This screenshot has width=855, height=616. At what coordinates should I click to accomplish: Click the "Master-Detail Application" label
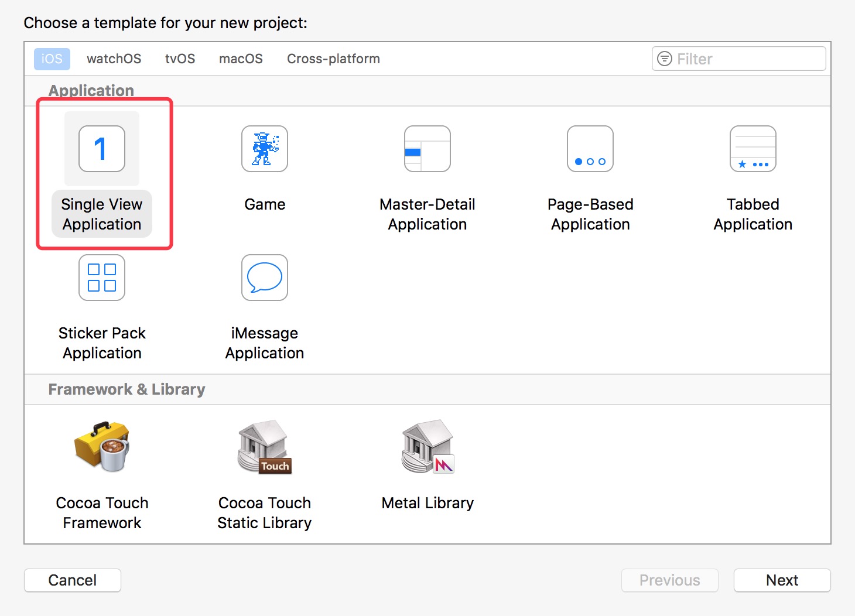coord(427,214)
